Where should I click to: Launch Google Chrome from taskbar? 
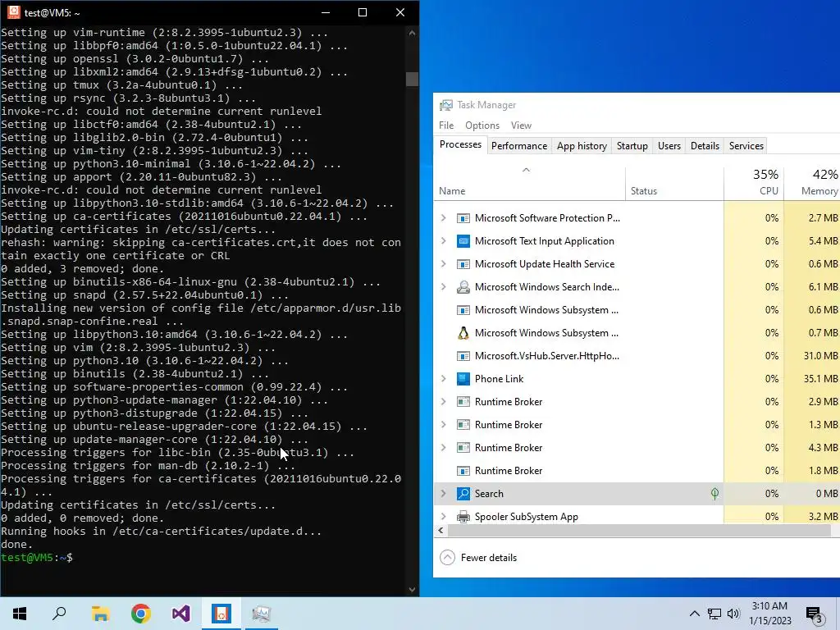[141, 614]
